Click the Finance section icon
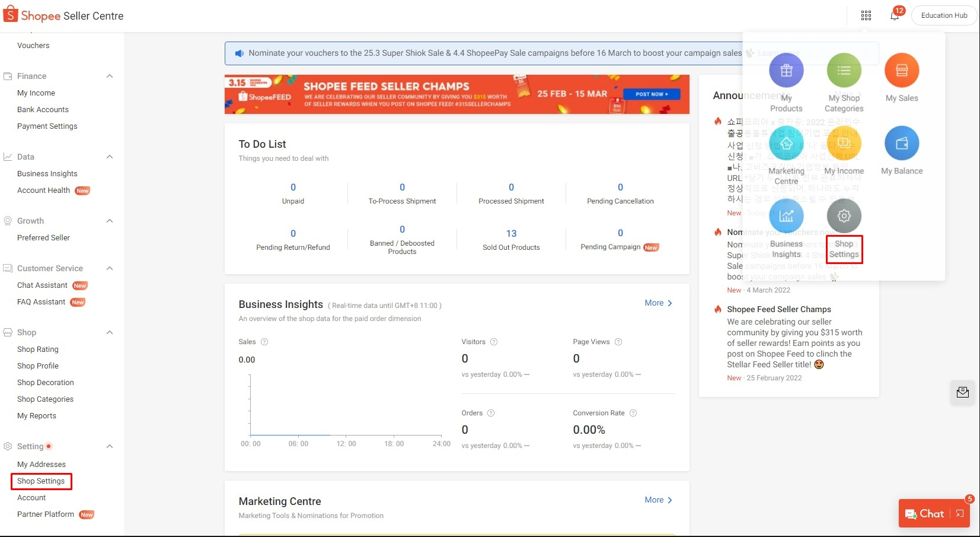This screenshot has width=980, height=537. tap(8, 76)
